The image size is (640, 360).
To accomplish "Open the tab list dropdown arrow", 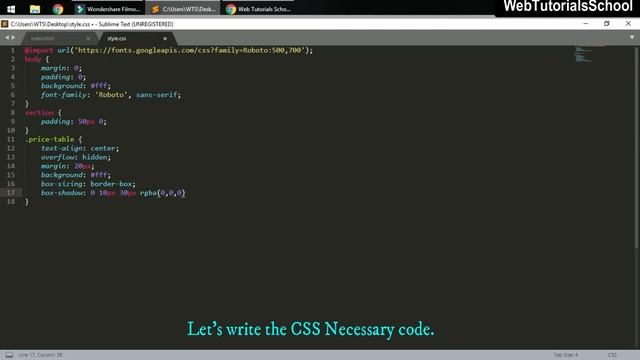I will [632, 38].
